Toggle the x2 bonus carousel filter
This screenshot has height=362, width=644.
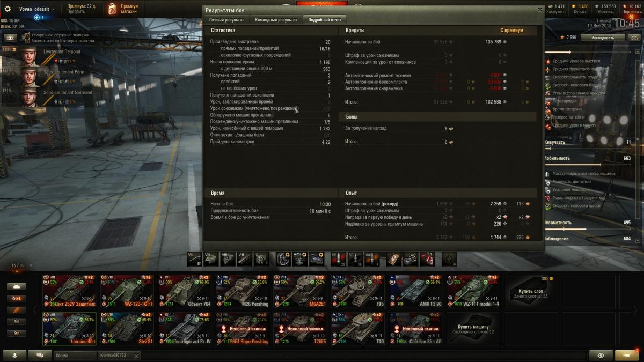pyautogui.click(x=16, y=298)
